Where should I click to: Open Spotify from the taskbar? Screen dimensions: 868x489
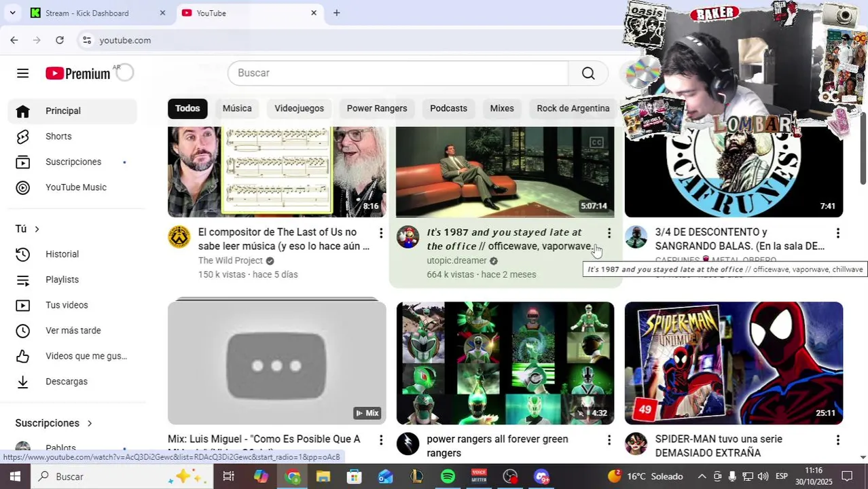point(448,477)
